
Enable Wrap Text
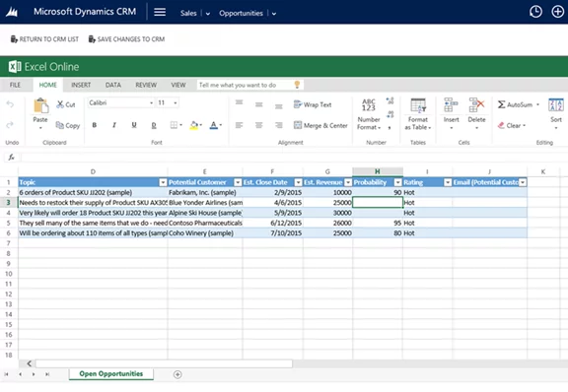click(313, 104)
